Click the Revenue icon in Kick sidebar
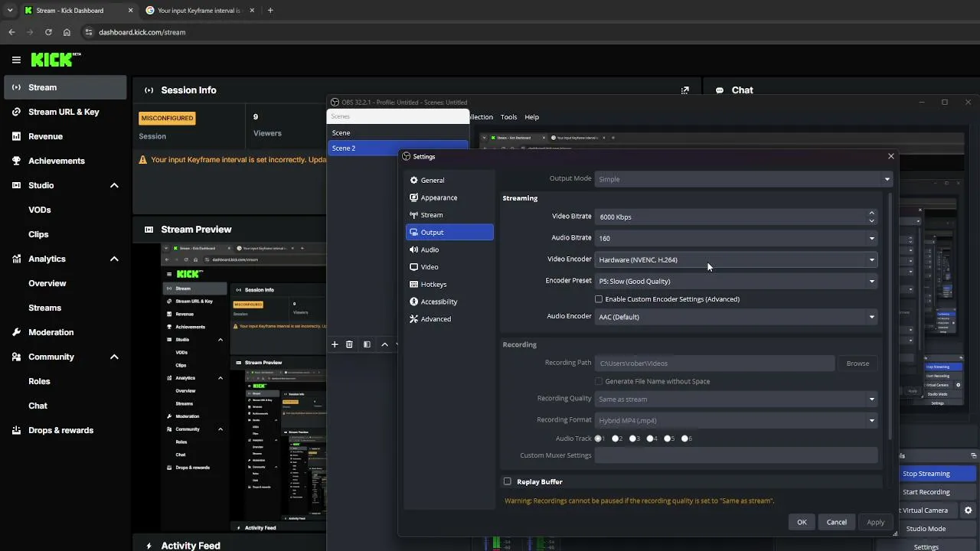Image resolution: width=980 pixels, height=551 pixels. pyautogui.click(x=16, y=136)
